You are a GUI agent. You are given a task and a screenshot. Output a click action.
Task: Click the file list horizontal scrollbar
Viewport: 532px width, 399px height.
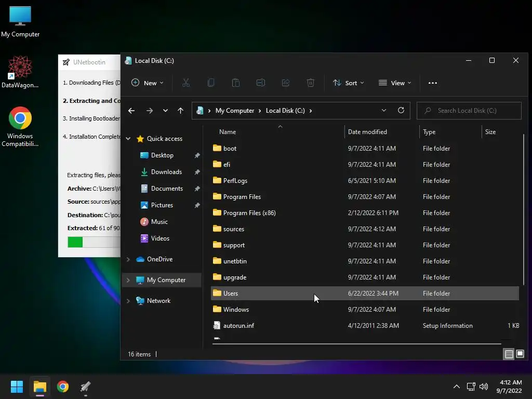[356, 344]
